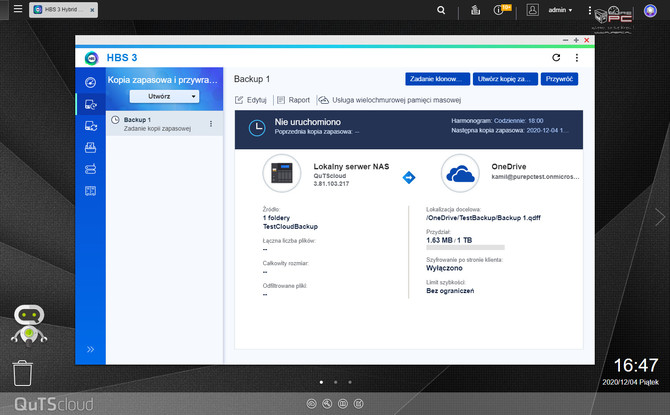Click the Nie uruchomiono status text
The height and width of the screenshot is (415, 670).
(308, 122)
